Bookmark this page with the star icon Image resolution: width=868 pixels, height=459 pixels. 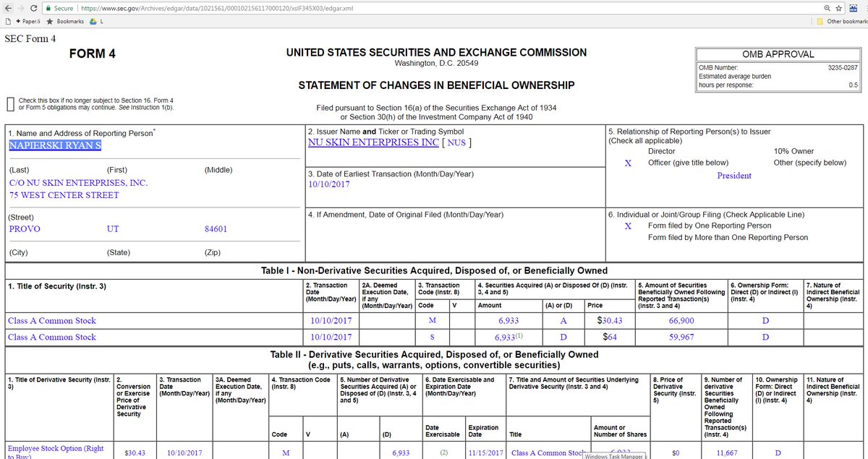[839, 8]
